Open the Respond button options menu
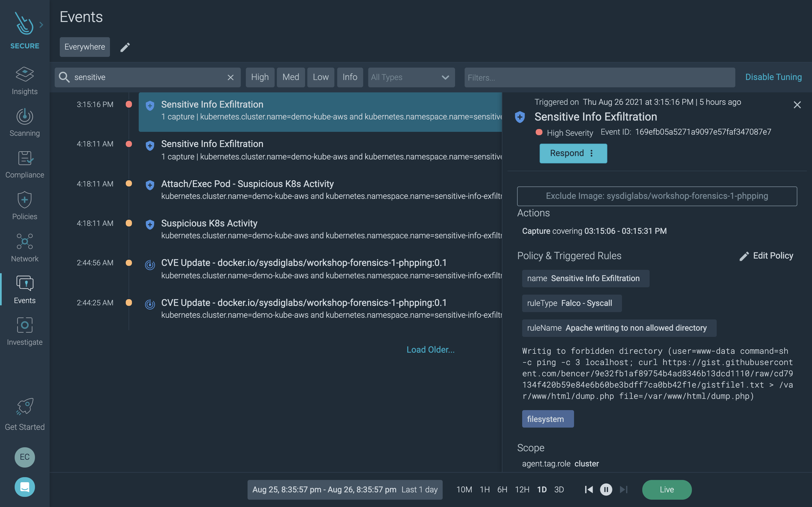812x507 pixels. 592,153
